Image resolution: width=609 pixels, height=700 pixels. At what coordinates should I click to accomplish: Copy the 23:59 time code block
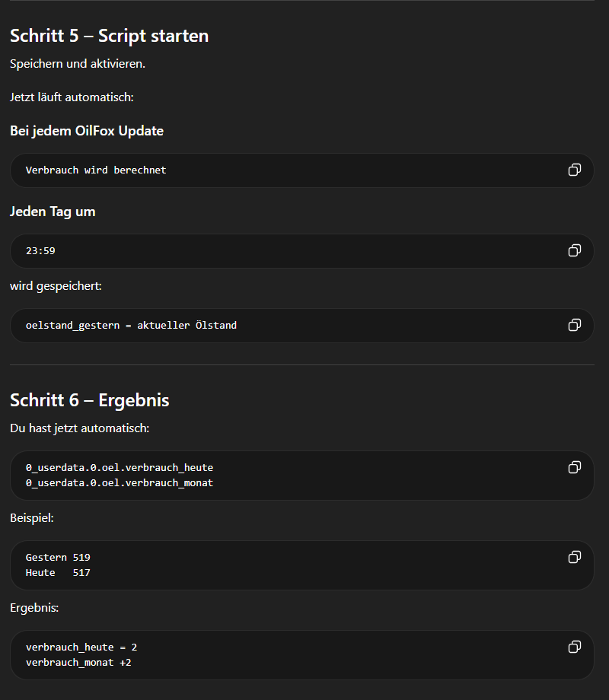pyautogui.click(x=575, y=250)
